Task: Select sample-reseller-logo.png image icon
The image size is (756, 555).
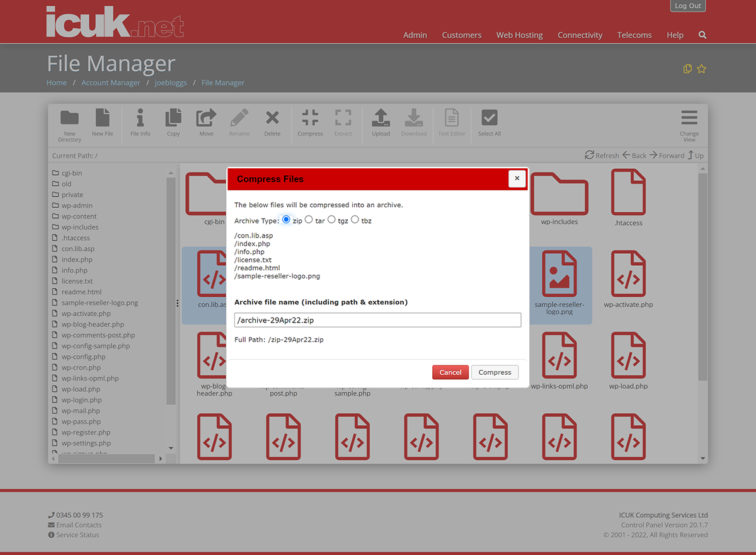Action: pos(559,274)
